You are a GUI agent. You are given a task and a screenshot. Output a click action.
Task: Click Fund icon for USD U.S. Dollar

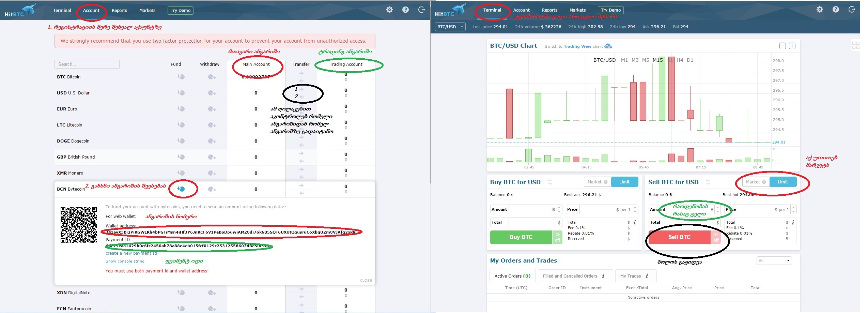point(181,93)
